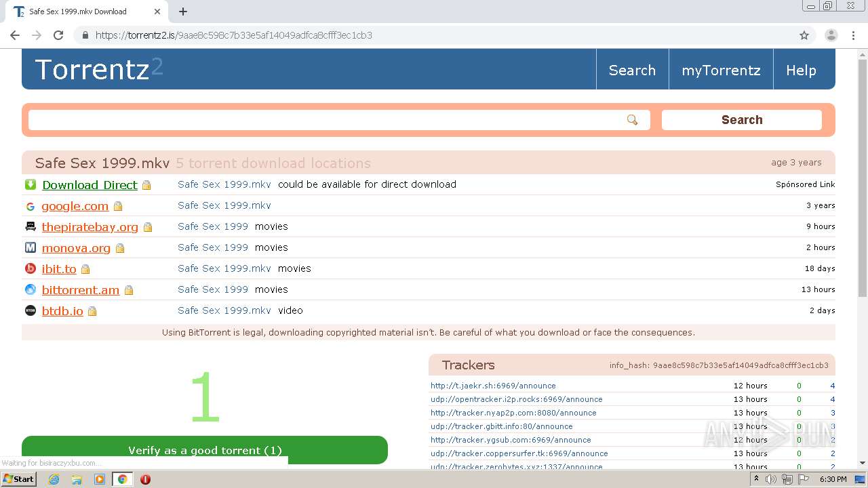Image resolution: width=868 pixels, height=488 pixels.
Task: Click the volume speaker icon in system tray
Action: [771, 479]
